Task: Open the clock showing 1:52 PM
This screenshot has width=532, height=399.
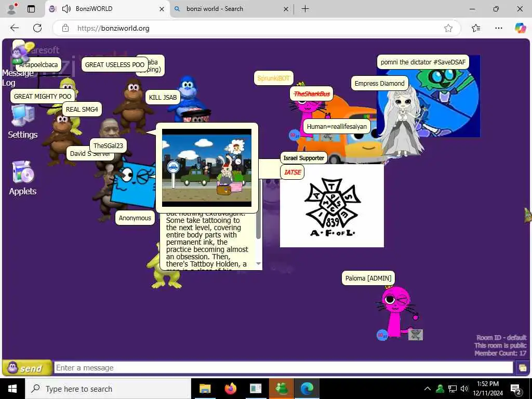Action: coord(488,389)
